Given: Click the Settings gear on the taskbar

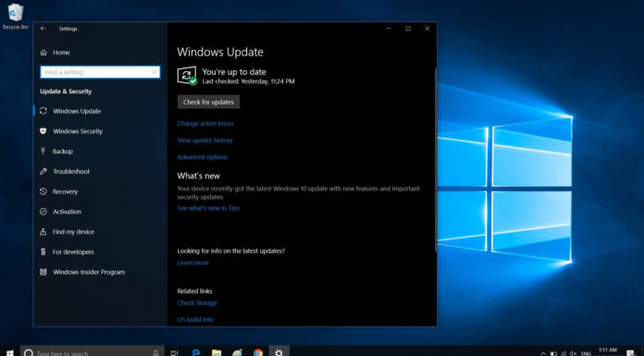Looking at the screenshot, I should [x=279, y=352].
